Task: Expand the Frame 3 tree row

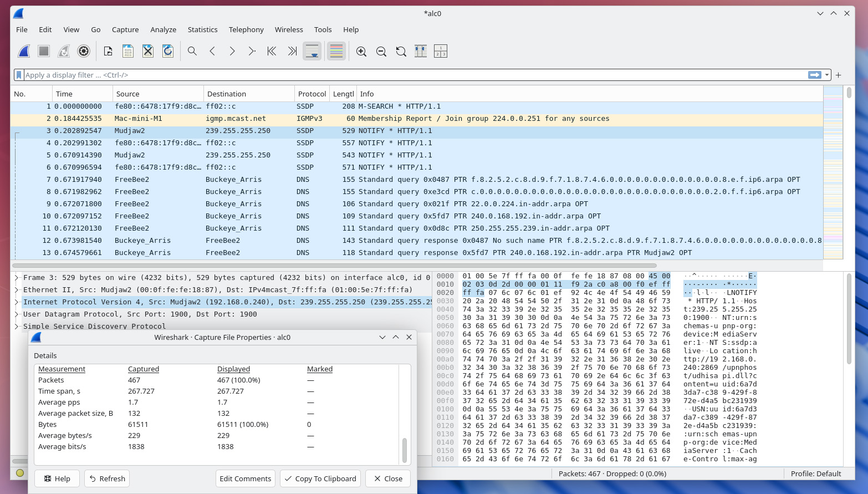Action: [x=17, y=278]
